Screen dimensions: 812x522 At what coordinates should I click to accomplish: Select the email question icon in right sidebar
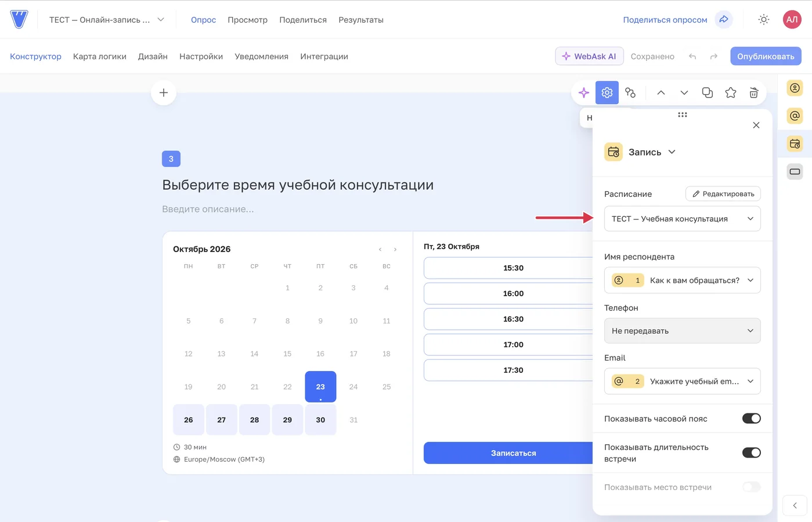pyautogui.click(x=795, y=116)
